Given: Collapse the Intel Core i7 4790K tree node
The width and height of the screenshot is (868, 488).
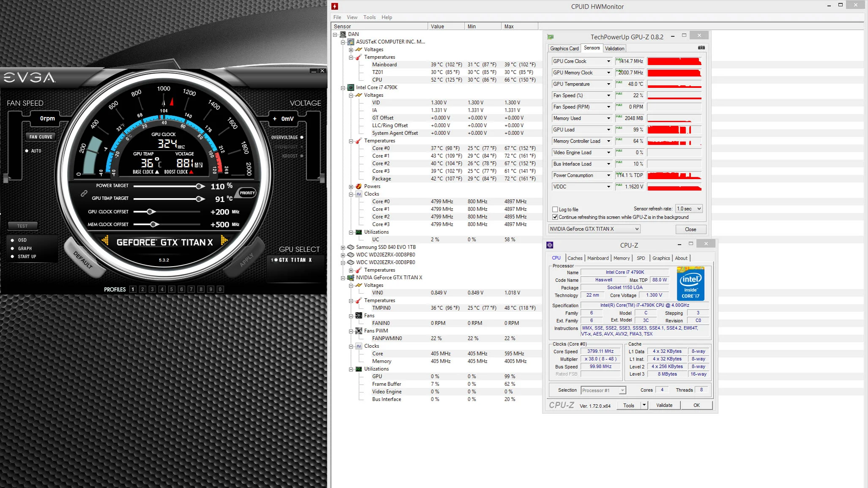Looking at the screenshot, I should coord(343,88).
